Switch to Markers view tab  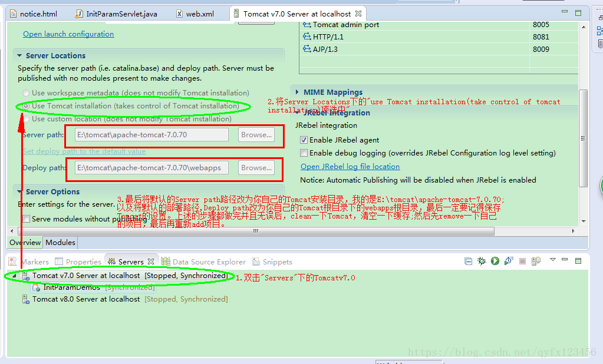click(29, 262)
